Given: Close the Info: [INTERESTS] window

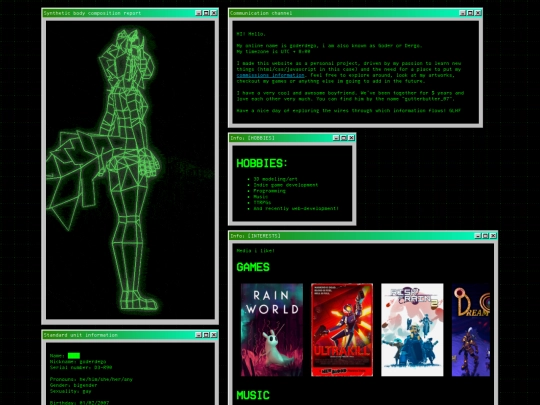Looking at the screenshot, I should coord(493,236).
